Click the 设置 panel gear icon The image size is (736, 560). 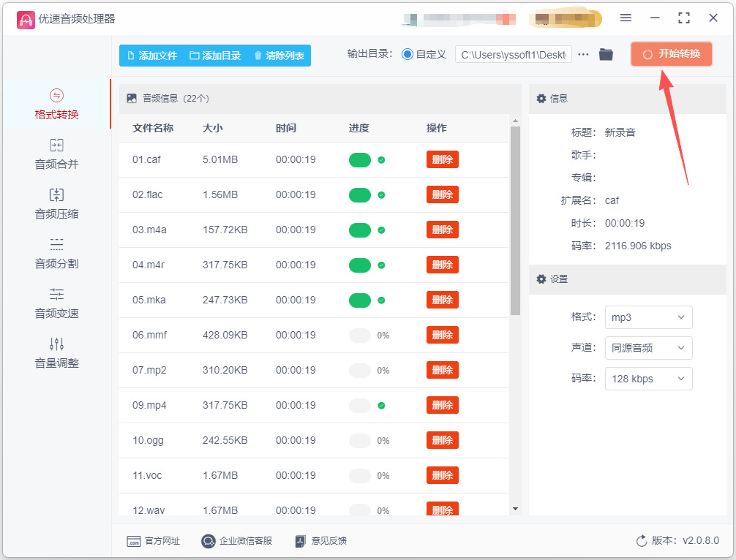(541, 279)
